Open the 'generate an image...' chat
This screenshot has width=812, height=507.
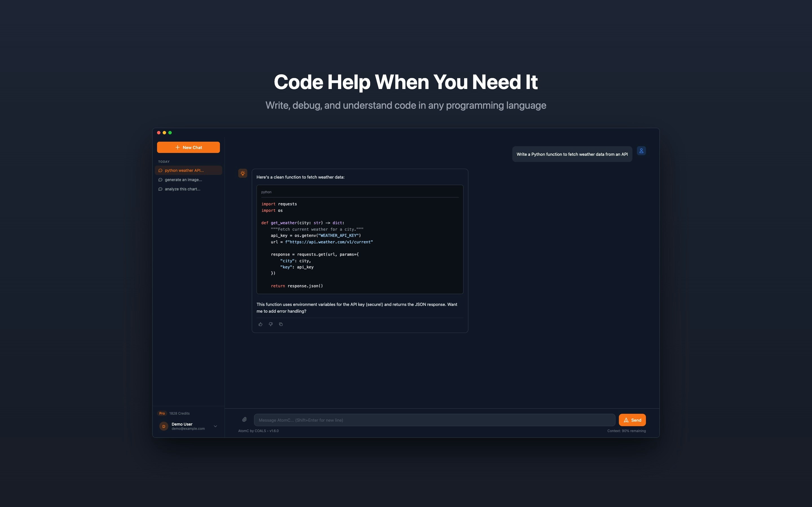click(183, 180)
